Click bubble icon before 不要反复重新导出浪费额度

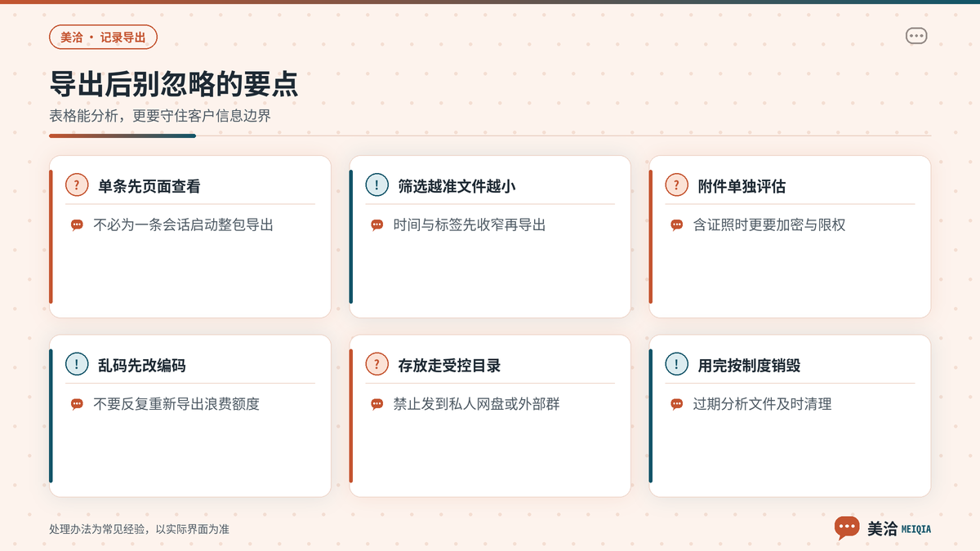(x=77, y=404)
